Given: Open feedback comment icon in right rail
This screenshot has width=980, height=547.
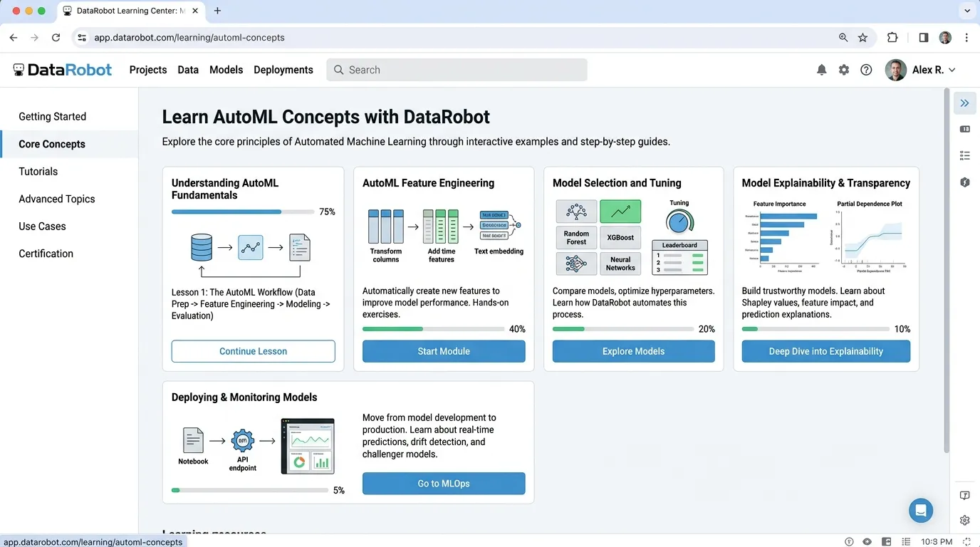Looking at the screenshot, I should [964, 495].
